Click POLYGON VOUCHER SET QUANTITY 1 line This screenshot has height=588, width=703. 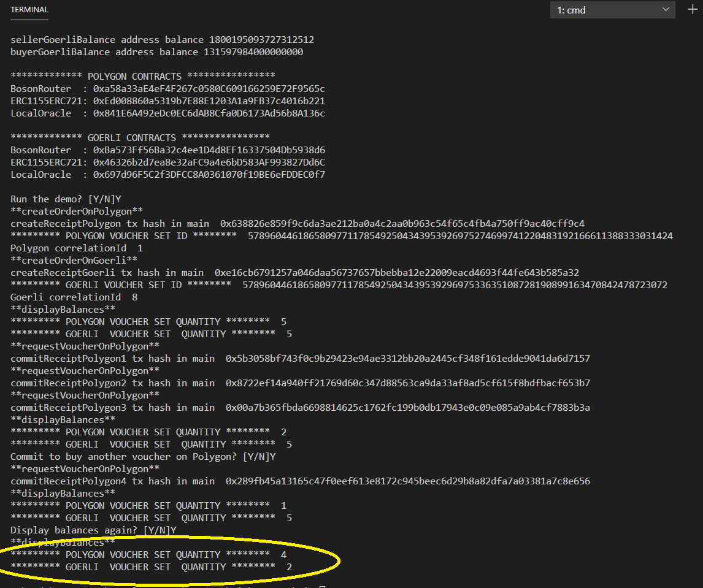click(148, 506)
